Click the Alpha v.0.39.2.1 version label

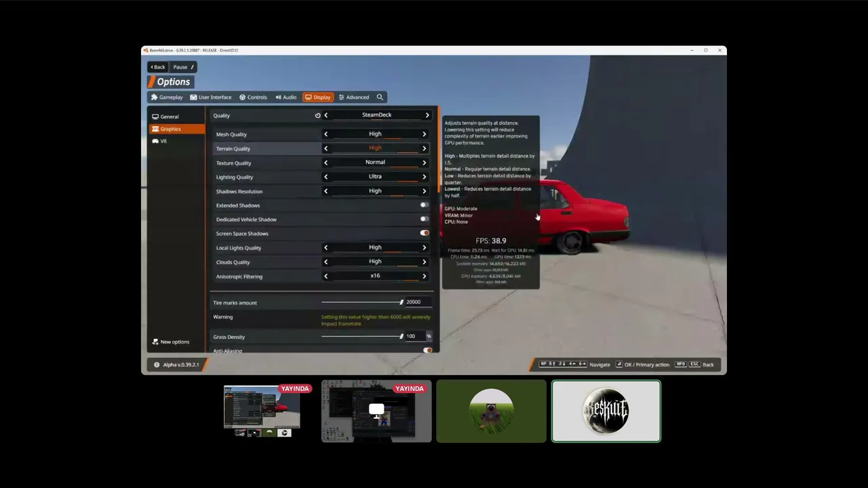tap(181, 365)
